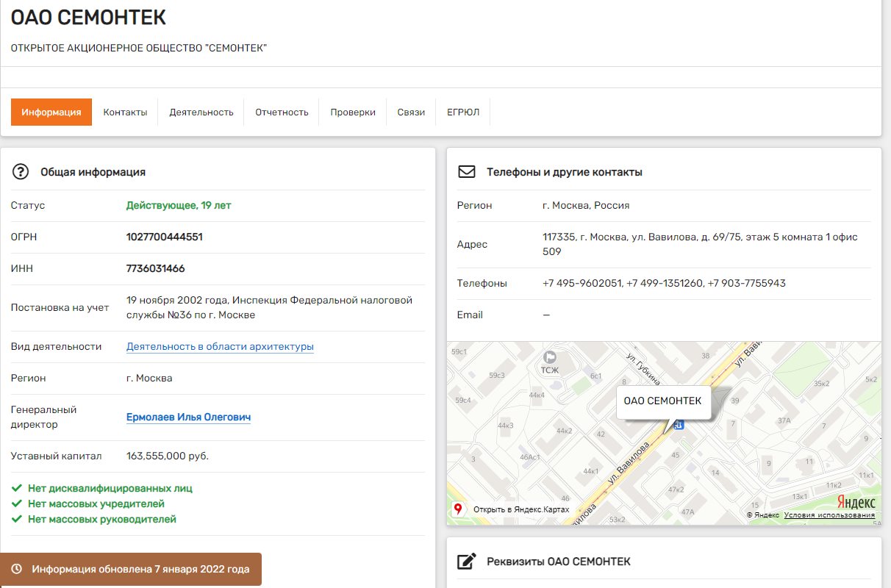891x588 pixels.
Task: Click the checkmark next to Нет дисквалифицированных лиц
Action: coord(16,488)
